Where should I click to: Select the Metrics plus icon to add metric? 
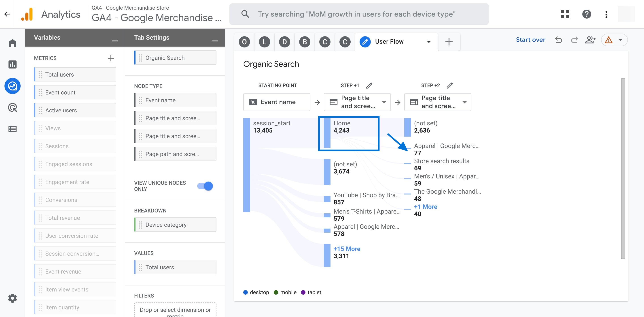pos(110,58)
